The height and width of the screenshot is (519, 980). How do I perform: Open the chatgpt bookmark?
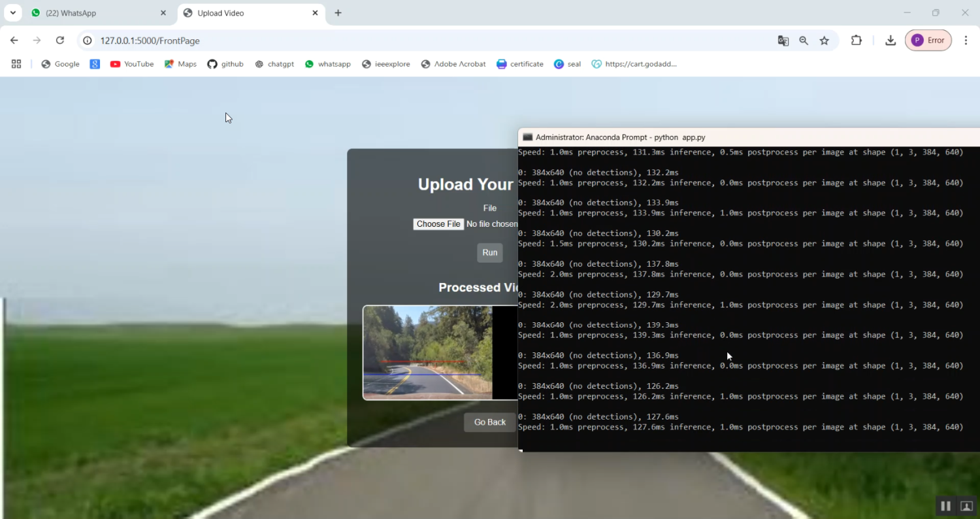tap(274, 64)
